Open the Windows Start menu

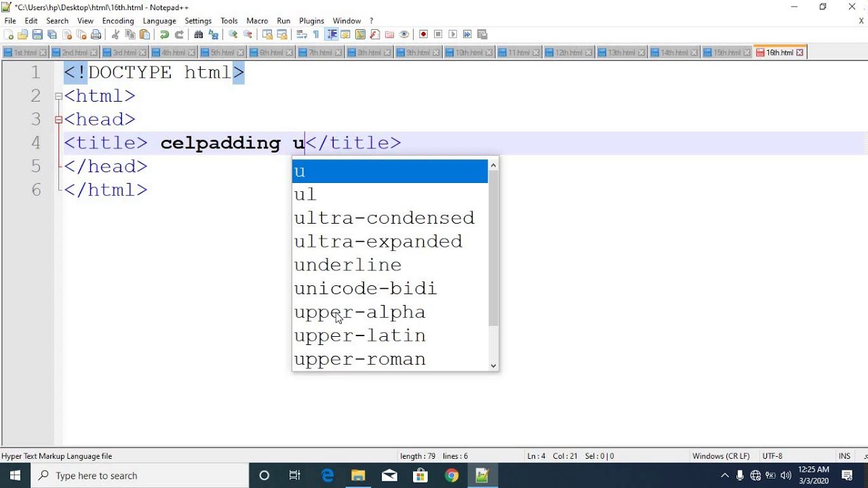coord(16,476)
